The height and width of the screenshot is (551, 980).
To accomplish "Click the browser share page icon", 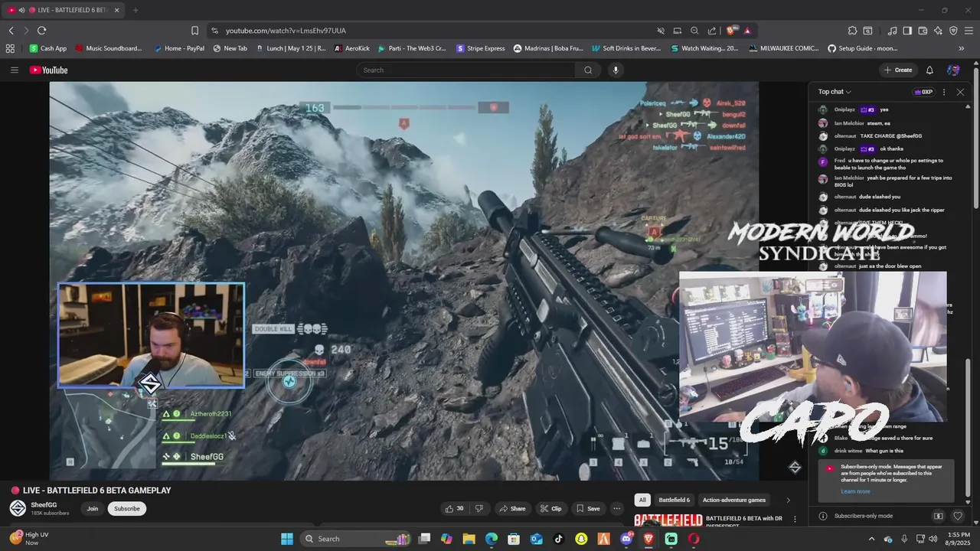I will coord(712,31).
